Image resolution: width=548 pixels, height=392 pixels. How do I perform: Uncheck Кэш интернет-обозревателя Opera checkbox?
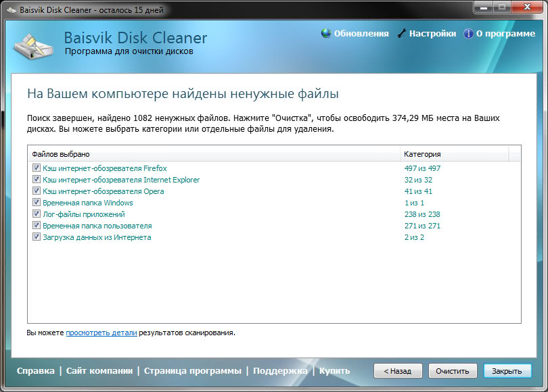[x=37, y=191]
